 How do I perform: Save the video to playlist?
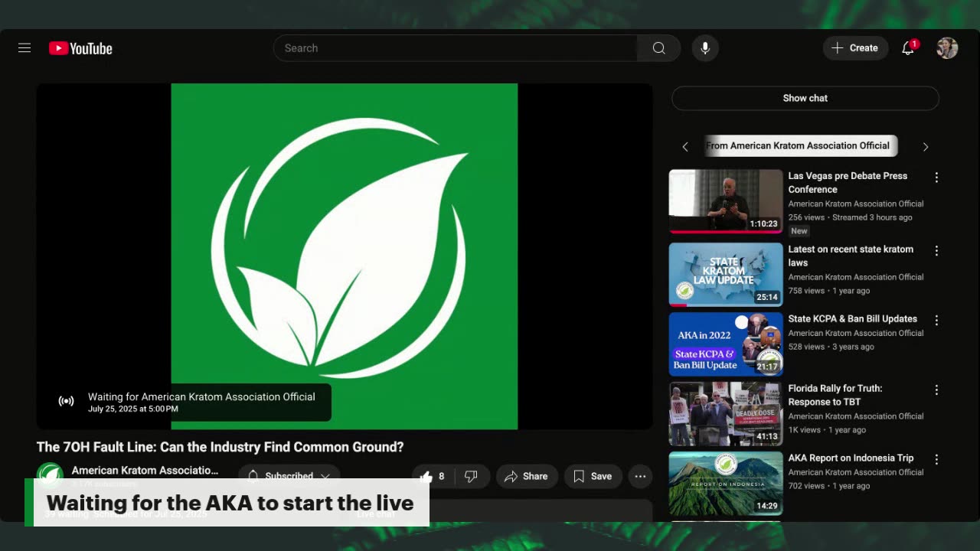coord(593,476)
